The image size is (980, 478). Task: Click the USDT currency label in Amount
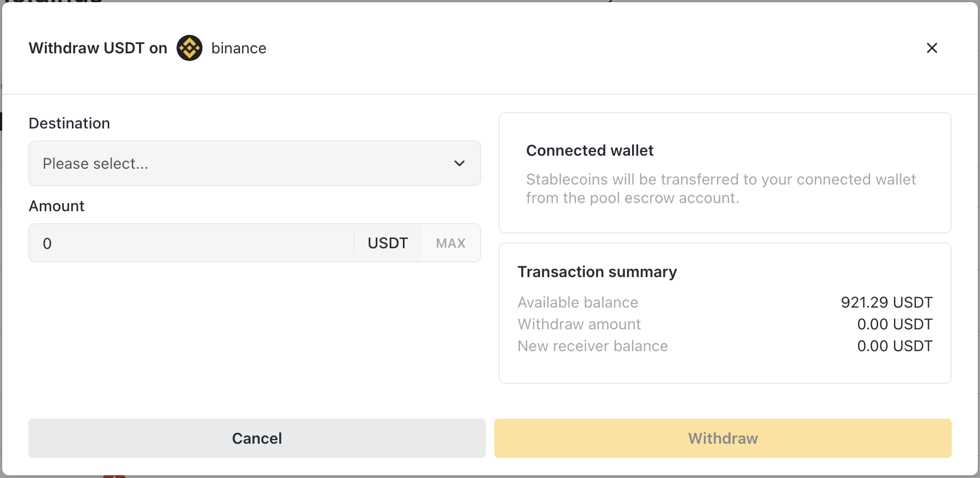pos(388,243)
